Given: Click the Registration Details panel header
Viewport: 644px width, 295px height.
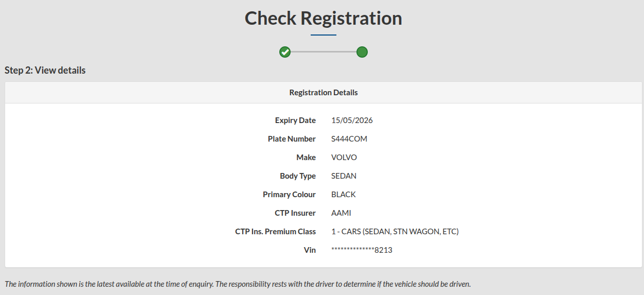Looking at the screenshot, I should [x=324, y=93].
